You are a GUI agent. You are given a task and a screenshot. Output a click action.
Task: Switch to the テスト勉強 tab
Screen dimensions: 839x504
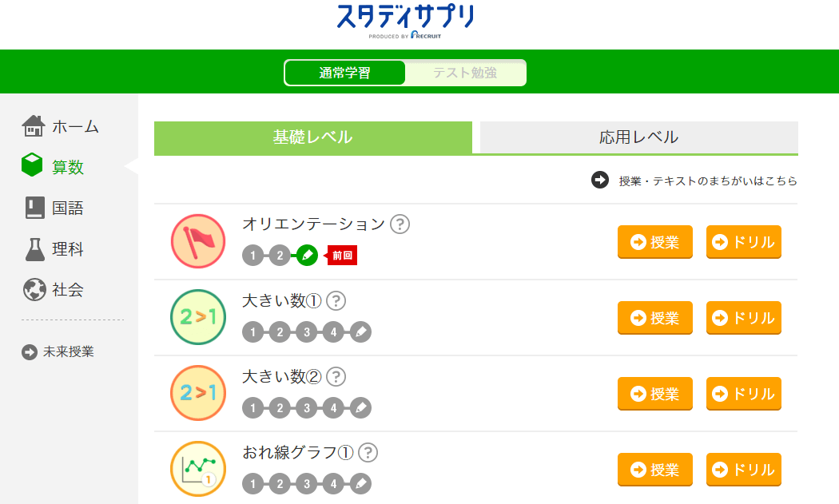466,73
